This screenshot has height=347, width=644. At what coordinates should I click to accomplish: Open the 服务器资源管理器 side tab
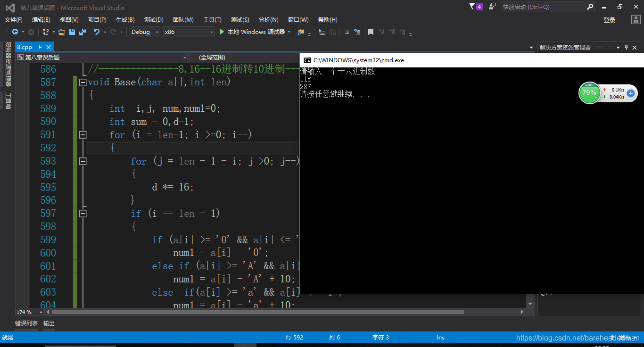[x=8, y=64]
